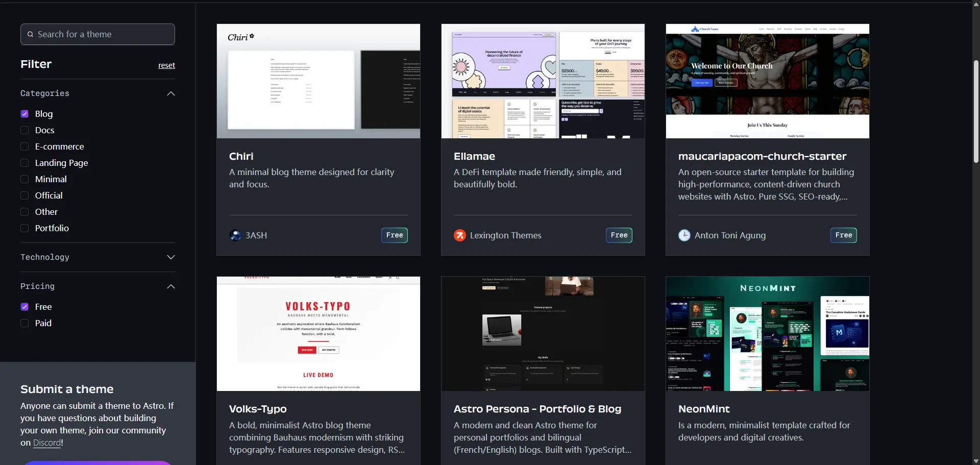Enable the Portfolio category checkbox
Image resolution: width=980 pixels, height=465 pixels.
(24, 228)
